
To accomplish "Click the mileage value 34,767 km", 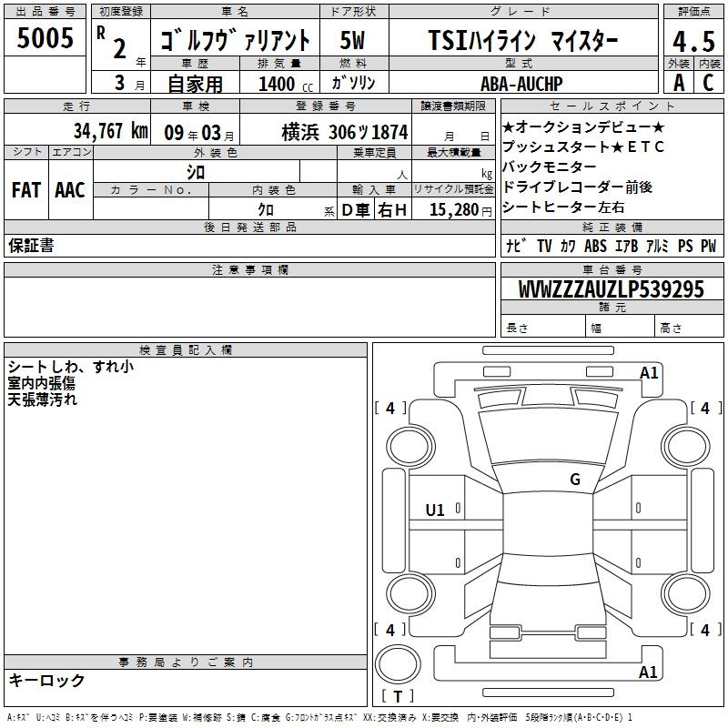I will pyautogui.click(x=111, y=131).
